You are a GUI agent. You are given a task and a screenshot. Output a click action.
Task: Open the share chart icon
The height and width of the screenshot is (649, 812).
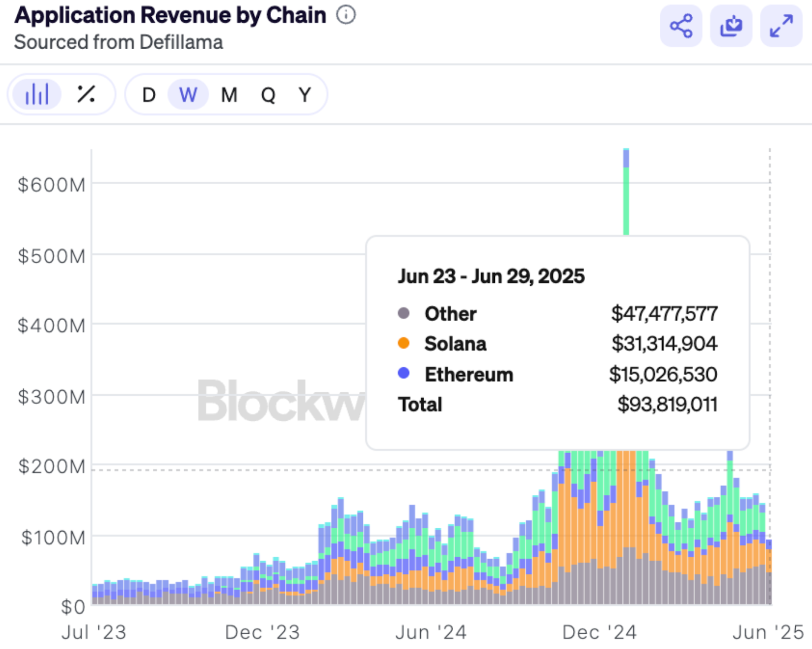tap(681, 26)
